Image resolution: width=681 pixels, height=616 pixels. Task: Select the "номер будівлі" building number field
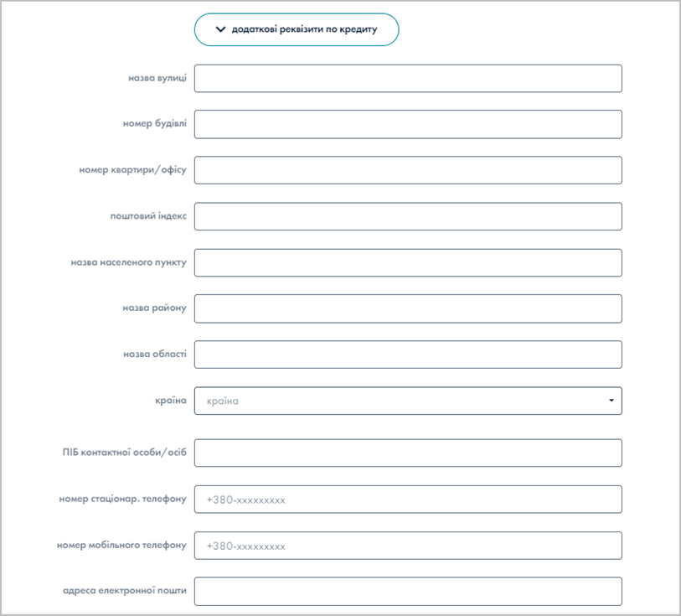coord(407,123)
